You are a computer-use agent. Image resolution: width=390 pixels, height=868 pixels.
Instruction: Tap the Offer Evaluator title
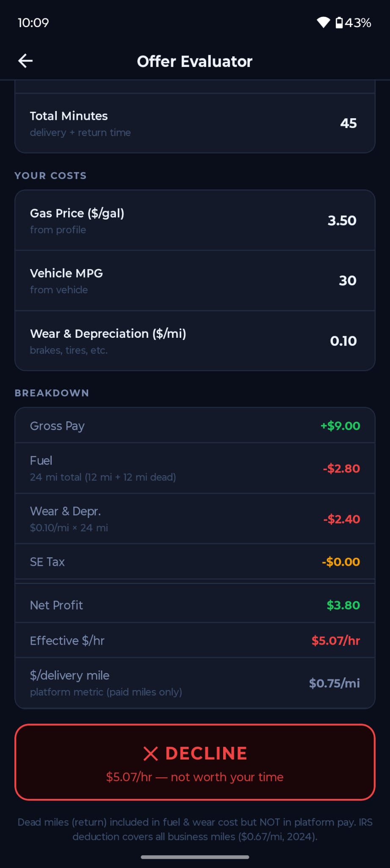[195, 61]
